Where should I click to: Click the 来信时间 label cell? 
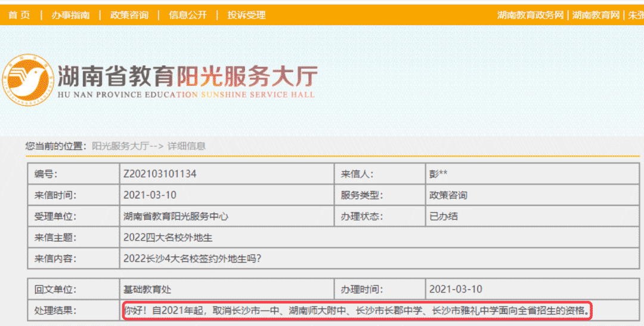pos(74,195)
